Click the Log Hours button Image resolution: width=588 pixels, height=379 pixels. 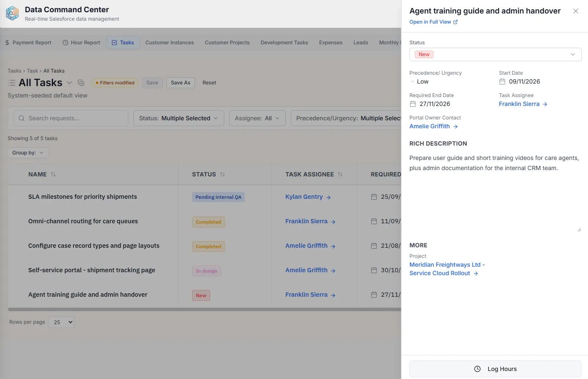pos(495,369)
